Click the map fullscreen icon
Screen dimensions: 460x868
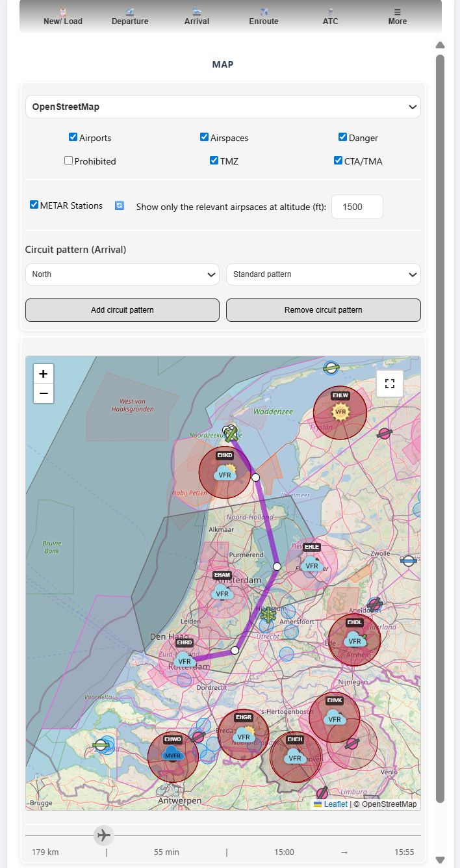click(x=390, y=384)
